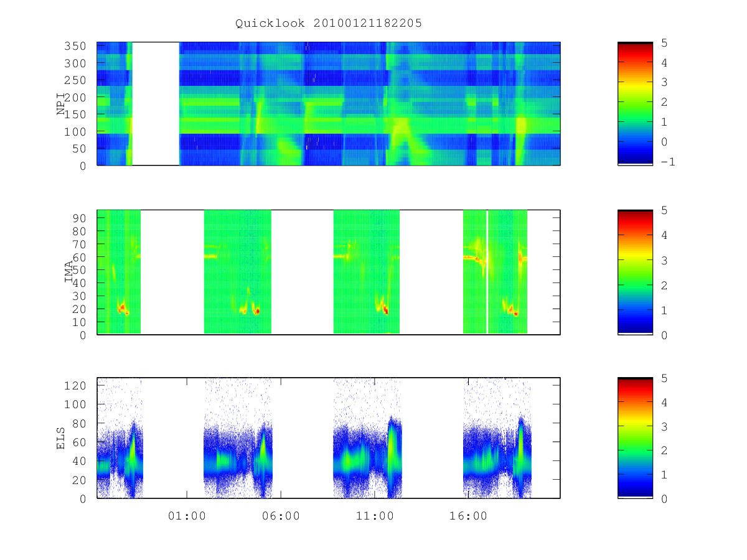Click the IMA spectrogram plot area
The height and width of the screenshot is (560, 747).
pos(329,273)
